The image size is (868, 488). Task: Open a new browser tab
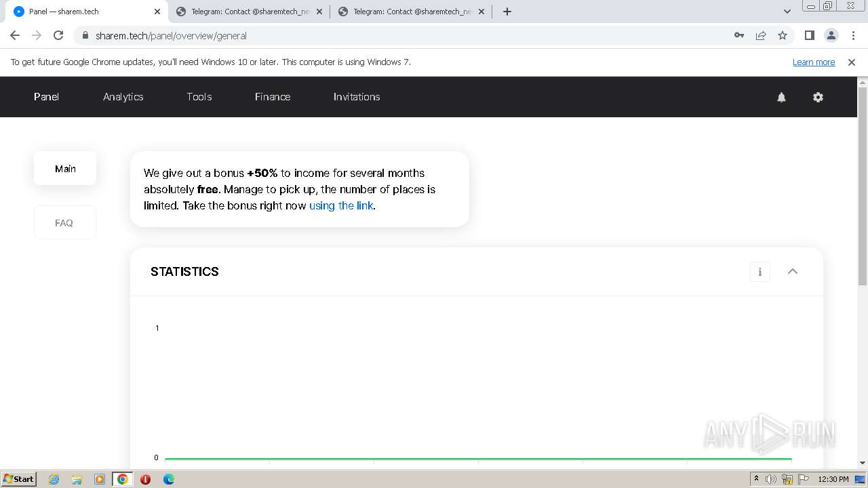coord(507,12)
